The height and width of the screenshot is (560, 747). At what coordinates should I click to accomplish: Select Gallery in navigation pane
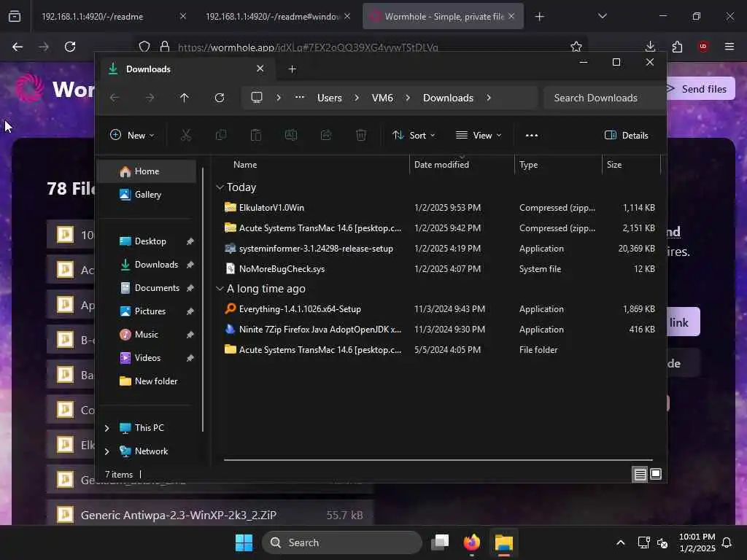pos(147,195)
